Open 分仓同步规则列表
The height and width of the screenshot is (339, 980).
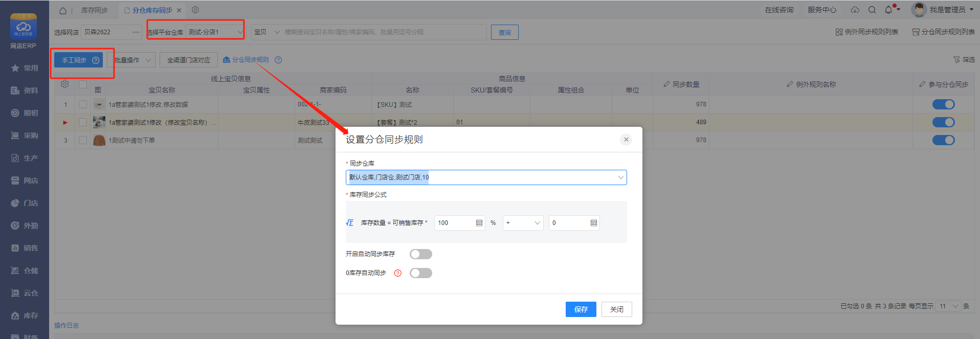(x=943, y=32)
